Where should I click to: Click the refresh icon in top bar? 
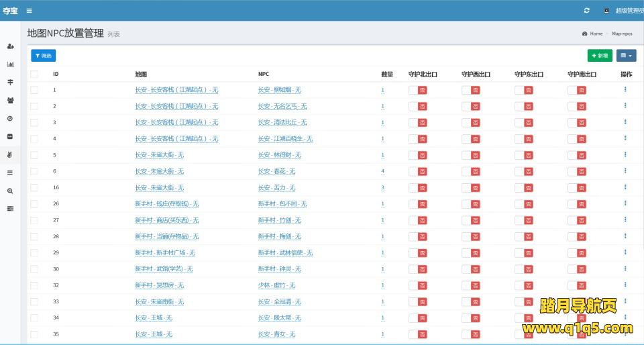(x=587, y=11)
